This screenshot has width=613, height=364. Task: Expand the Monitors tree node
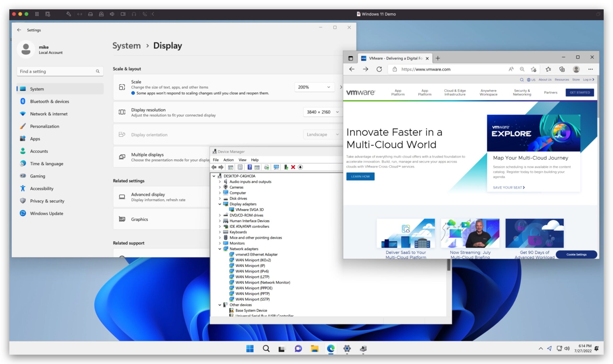pyautogui.click(x=220, y=243)
